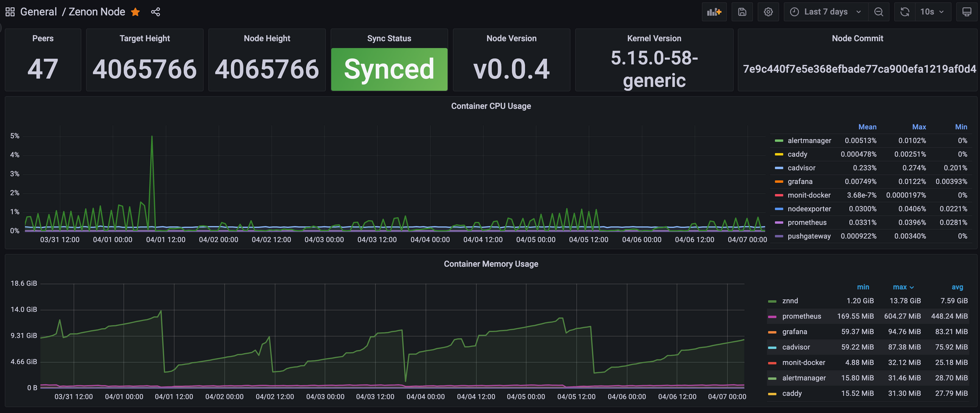This screenshot has width=980, height=413.
Task: Sort CPU legend by Mean column
Action: [x=867, y=127]
